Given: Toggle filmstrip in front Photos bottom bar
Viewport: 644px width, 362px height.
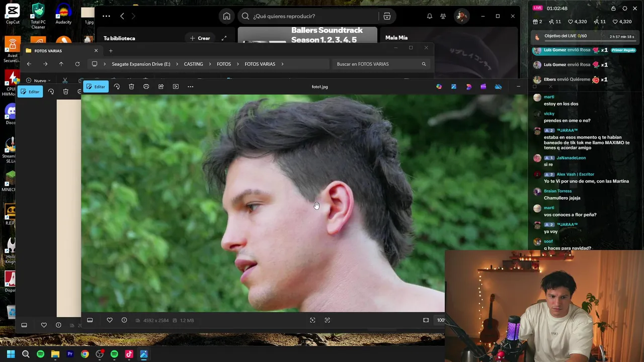Looking at the screenshot, I should pyautogui.click(x=90, y=320).
